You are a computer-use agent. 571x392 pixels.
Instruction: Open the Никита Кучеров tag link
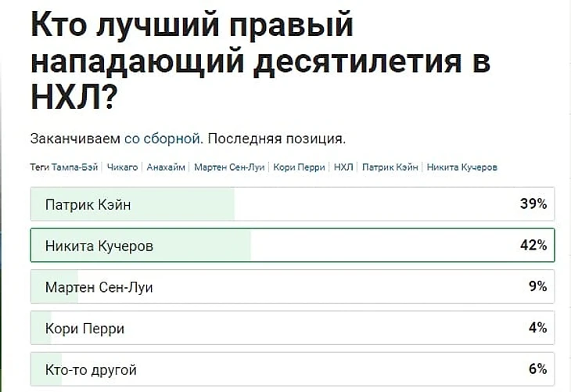tap(461, 167)
